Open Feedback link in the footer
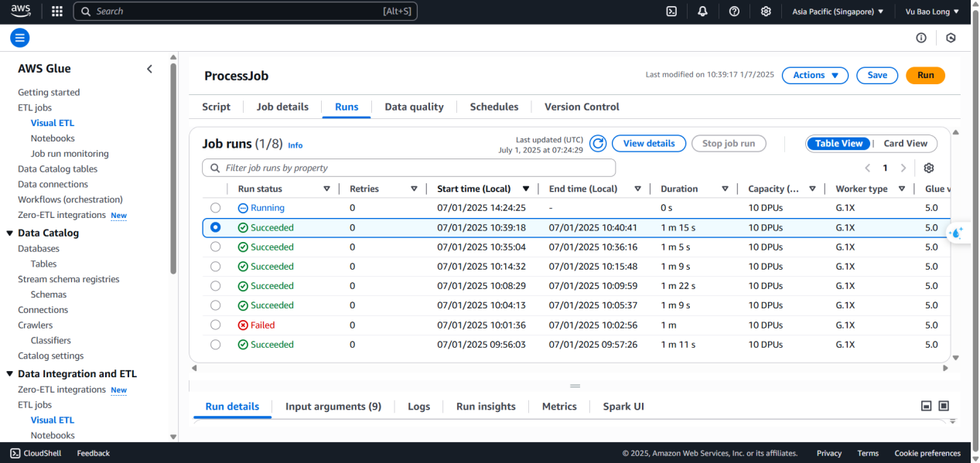The height and width of the screenshot is (463, 980). pos(94,453)
